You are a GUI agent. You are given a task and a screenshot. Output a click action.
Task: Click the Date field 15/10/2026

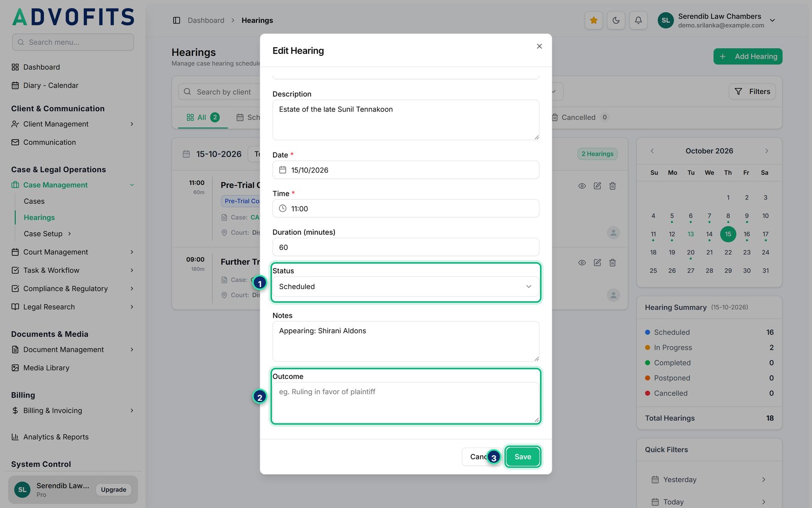click(x=405, y=170)
